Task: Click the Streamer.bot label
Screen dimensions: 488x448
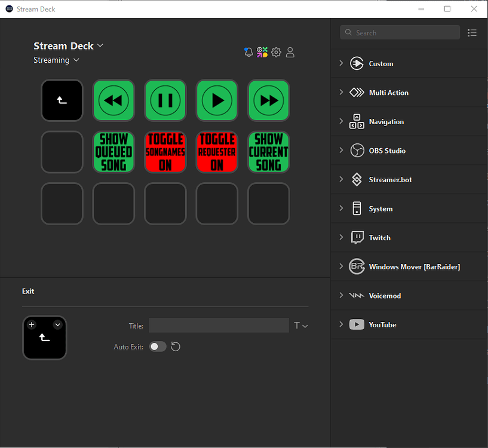Action: 390,180
